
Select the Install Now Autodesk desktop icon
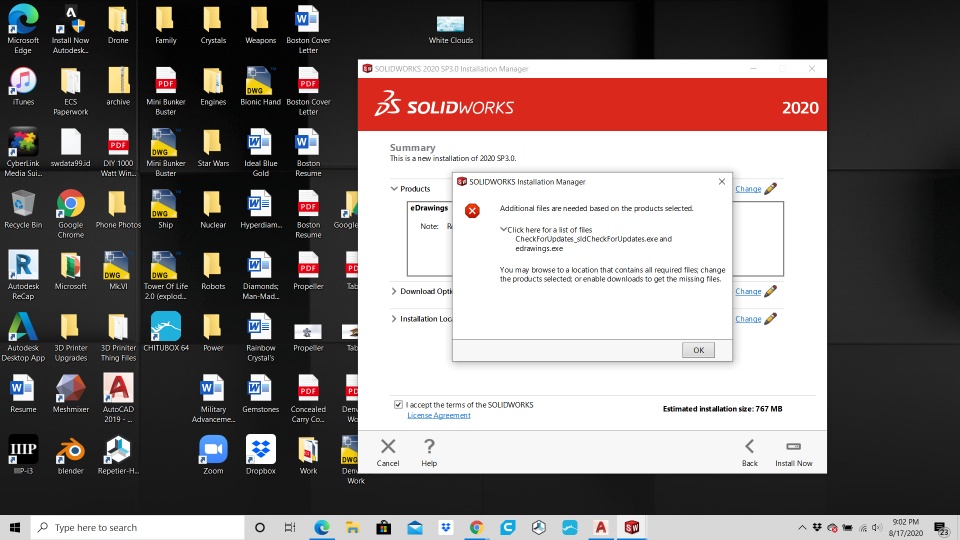coord(70,29)
